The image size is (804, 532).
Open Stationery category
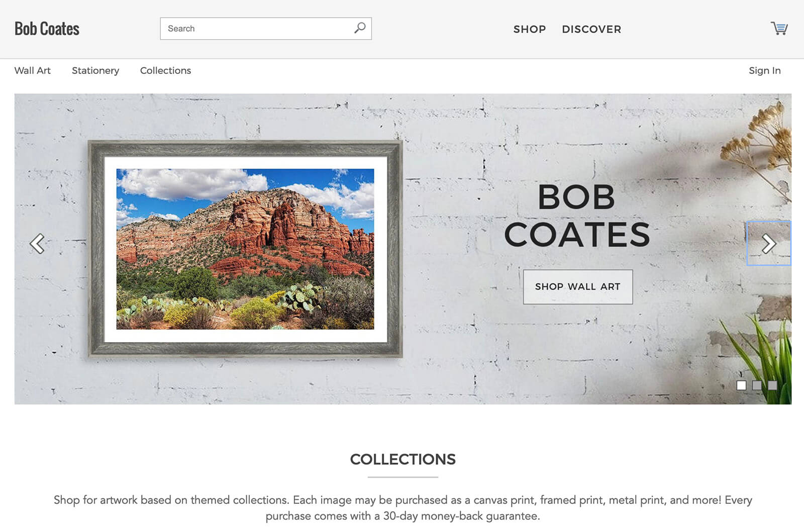(x=95, y=70)
